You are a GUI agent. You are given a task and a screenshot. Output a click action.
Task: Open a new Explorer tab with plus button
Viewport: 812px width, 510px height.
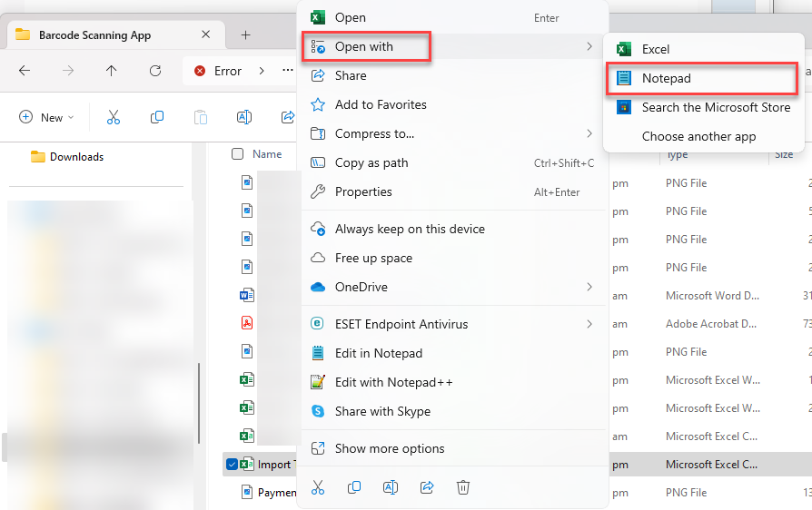[245, 35]
